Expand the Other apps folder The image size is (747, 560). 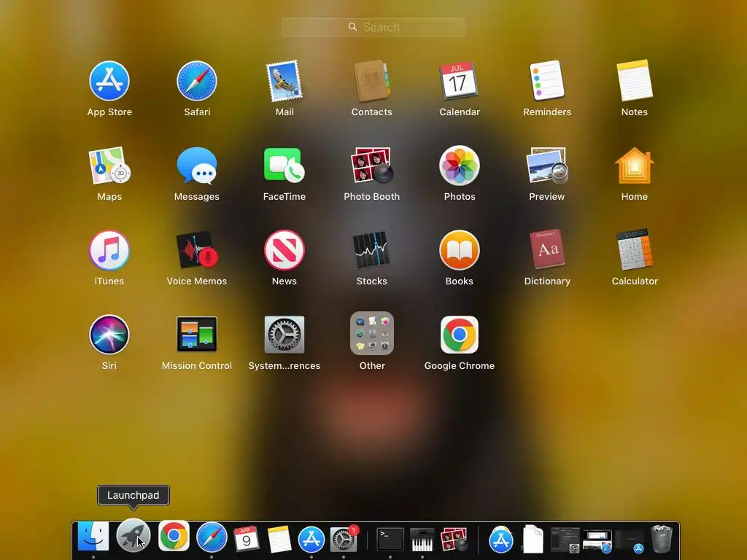371,333
